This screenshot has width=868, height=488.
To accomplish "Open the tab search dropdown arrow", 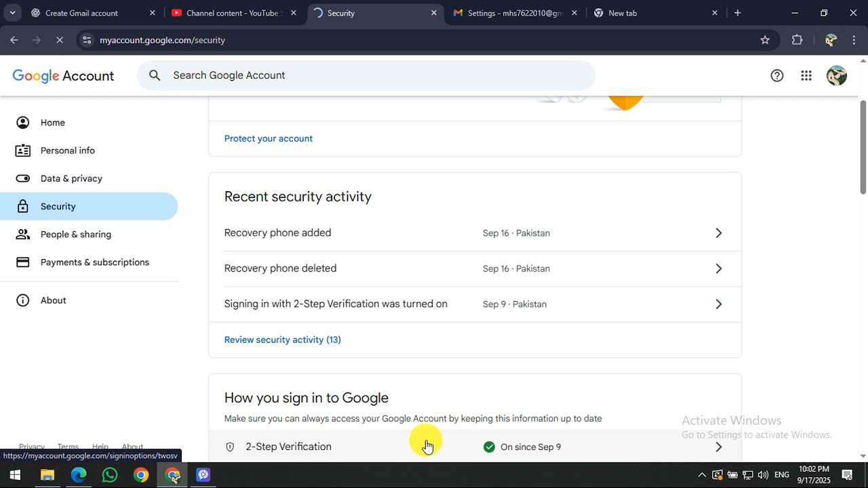I will pos(12,13).
